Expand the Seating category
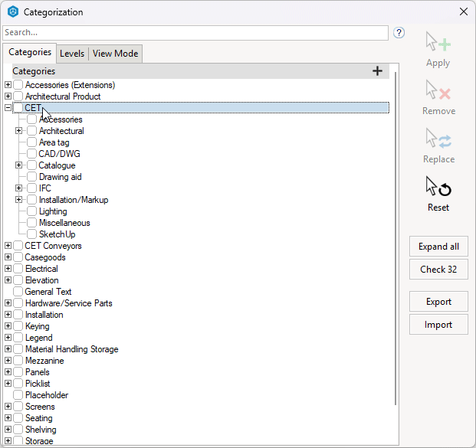Screen dimensions: 476x448 point(8,418)
